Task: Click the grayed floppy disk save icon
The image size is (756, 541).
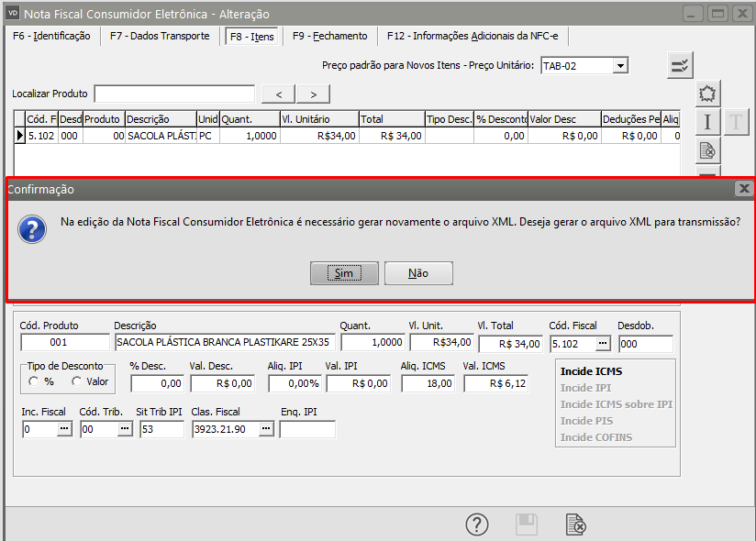Action: (x=527, y=524)
